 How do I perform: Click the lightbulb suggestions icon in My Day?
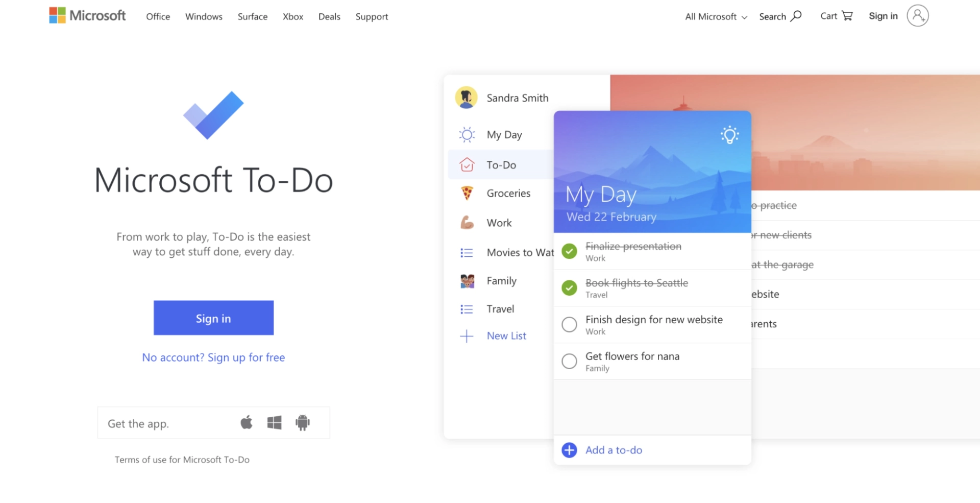point(729,135)
